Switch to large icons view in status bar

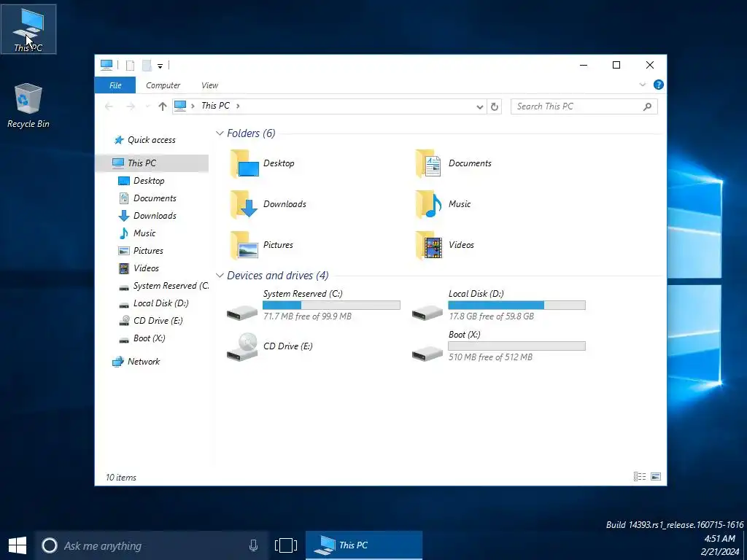click(656, 476)
